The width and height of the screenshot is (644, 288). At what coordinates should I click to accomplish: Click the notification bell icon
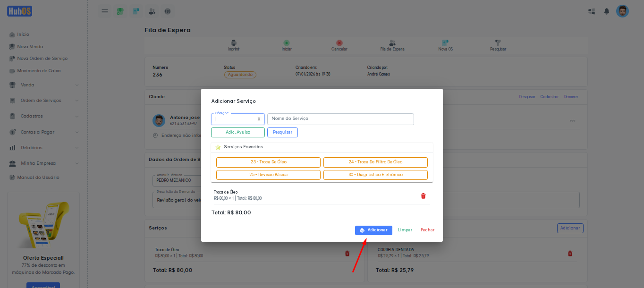coord(607,11)
